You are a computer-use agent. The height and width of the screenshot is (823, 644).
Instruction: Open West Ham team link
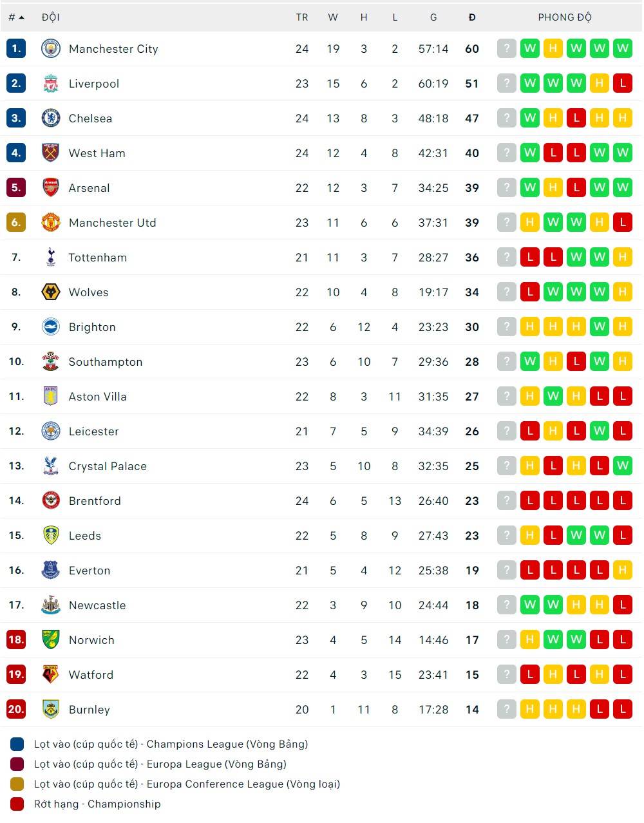[x=97, y=153]
